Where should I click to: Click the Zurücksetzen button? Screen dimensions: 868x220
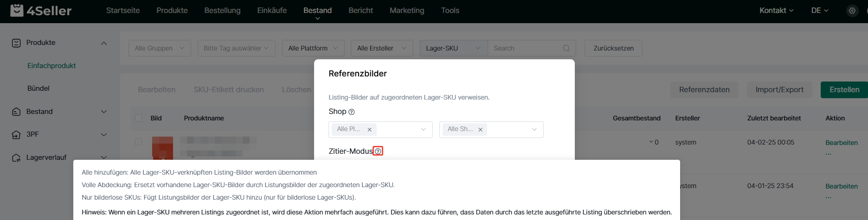(x=613, y=48)
